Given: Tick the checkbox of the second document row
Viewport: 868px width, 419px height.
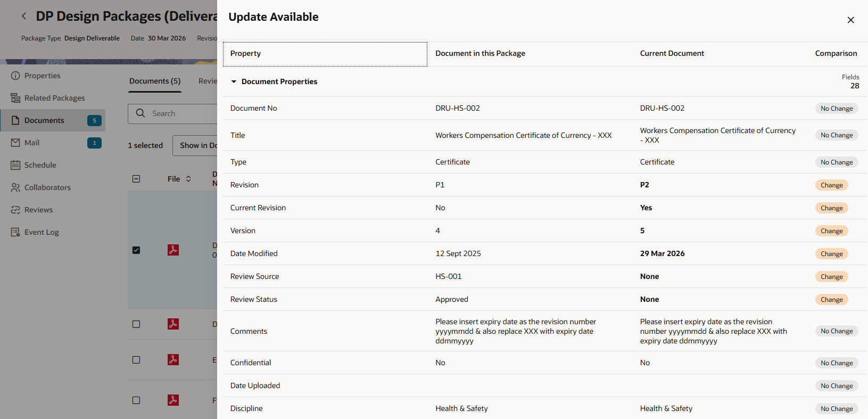Looking at the screenshot, I should point(136,324).
